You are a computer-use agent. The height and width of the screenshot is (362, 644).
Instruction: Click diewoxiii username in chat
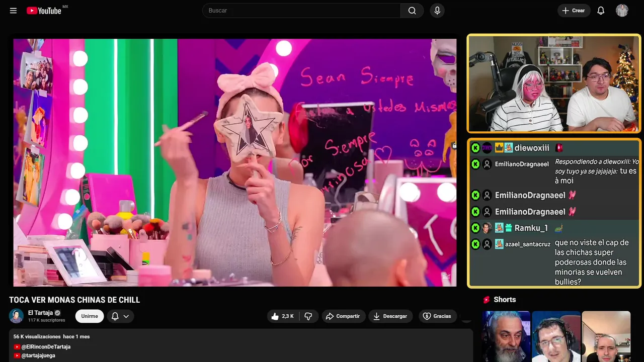pyautogui.click(x=532, y=148)
